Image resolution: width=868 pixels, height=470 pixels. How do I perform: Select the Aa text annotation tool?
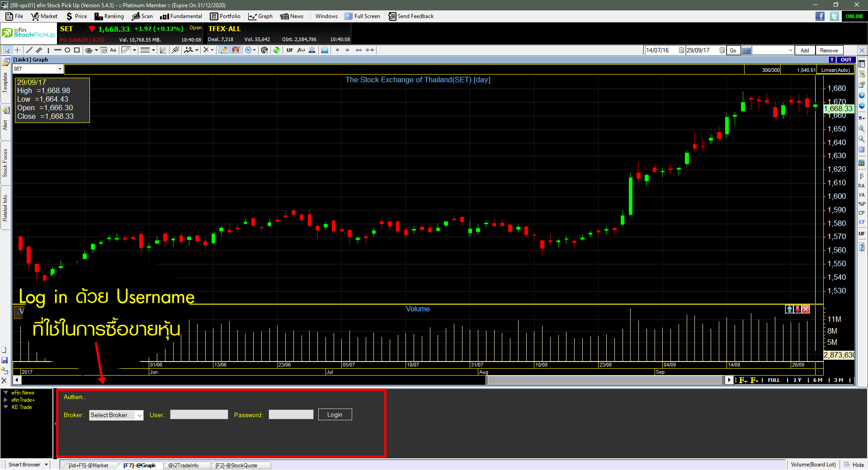coord(113,50)
